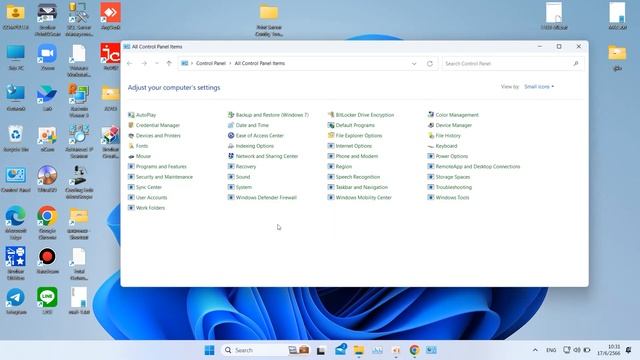Click the Color Management icon
640x360 pixels.
pos(431,115)
